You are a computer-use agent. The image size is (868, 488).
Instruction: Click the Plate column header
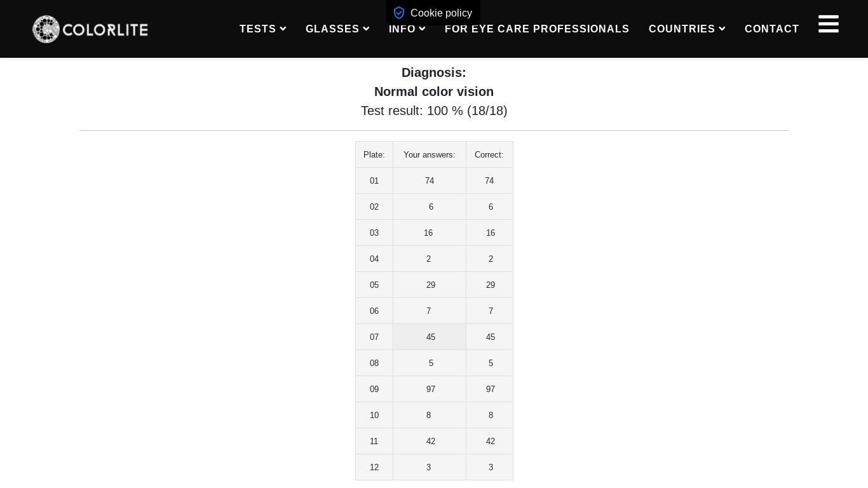[x=374, y=155]
